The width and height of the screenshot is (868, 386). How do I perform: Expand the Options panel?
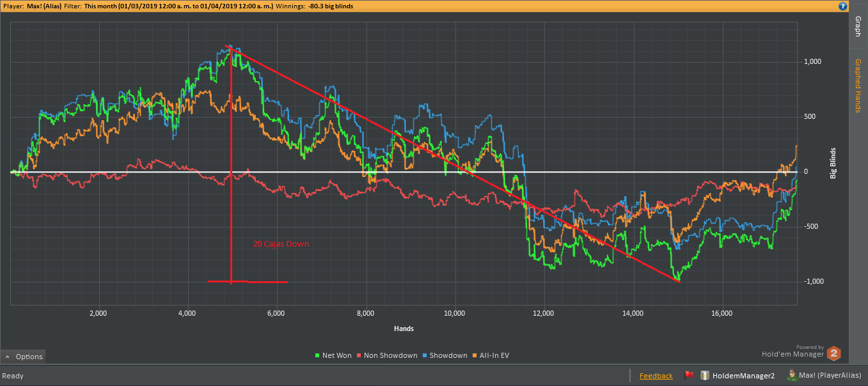(23, 357)
